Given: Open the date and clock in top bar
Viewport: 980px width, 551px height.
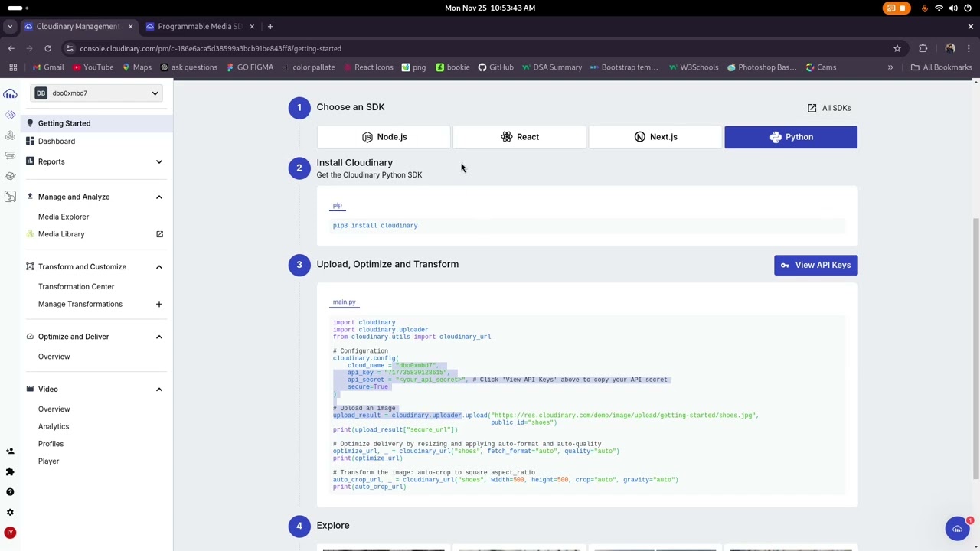Looking at the screenshot, I should coord(490,8).
